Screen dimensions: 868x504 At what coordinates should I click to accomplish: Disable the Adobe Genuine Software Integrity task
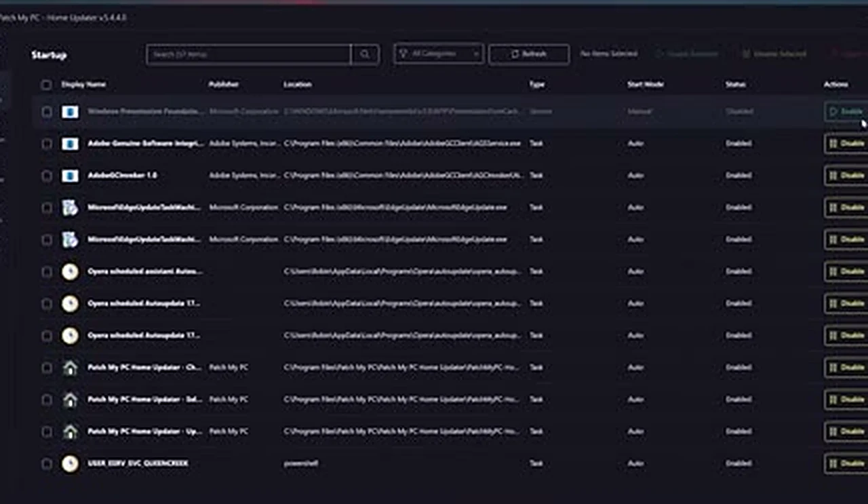click(x=845, y=143)
